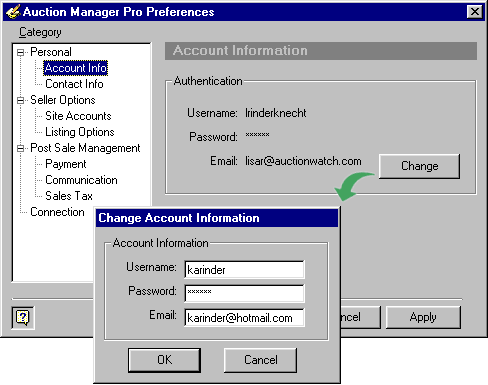Click the Username field containing karinder
Image resolution: width=488 pixels, height=385 pixels.
pos(244,269)
